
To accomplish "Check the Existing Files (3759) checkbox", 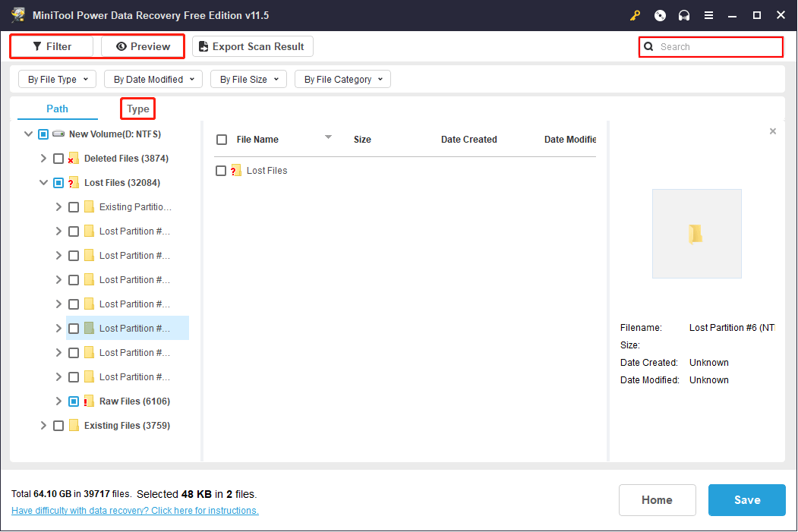I will (58, 425).
